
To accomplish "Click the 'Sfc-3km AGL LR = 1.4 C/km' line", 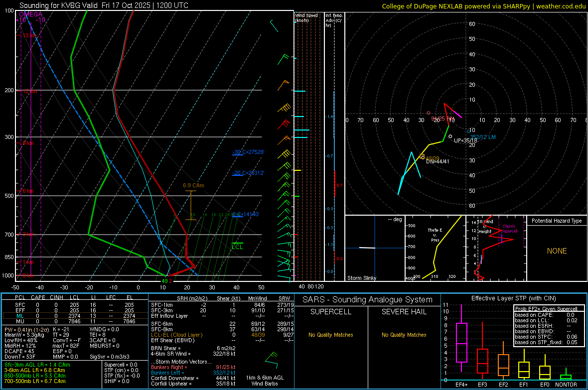I will tap(37, 365).
